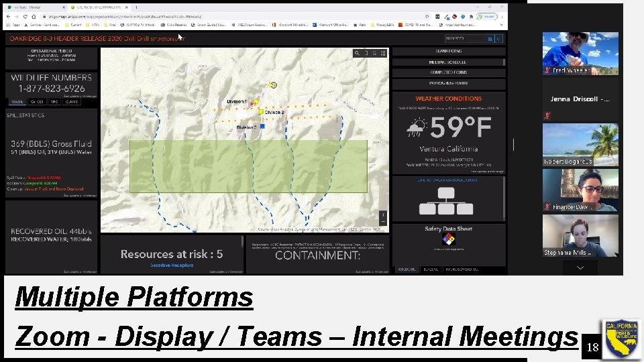Viewport: 644px width, 362px height.
Task: Open Finance-Dawn's video thumbnail
Action: 580,190
